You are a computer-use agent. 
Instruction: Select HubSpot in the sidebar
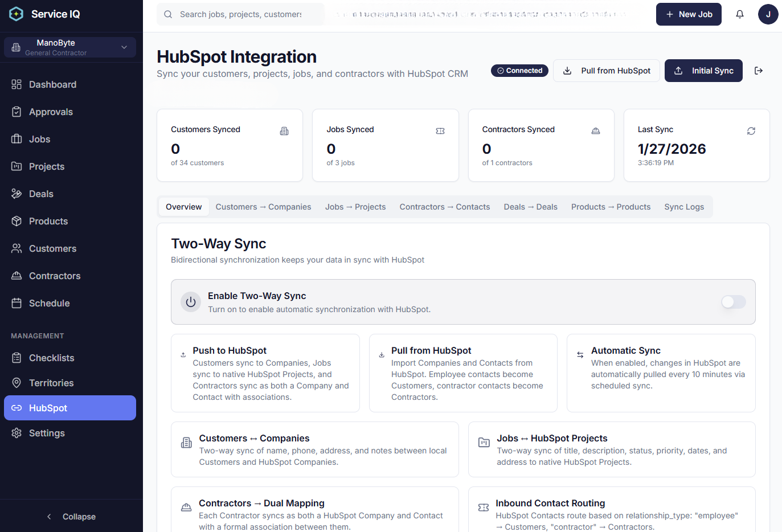click(70, 408)
